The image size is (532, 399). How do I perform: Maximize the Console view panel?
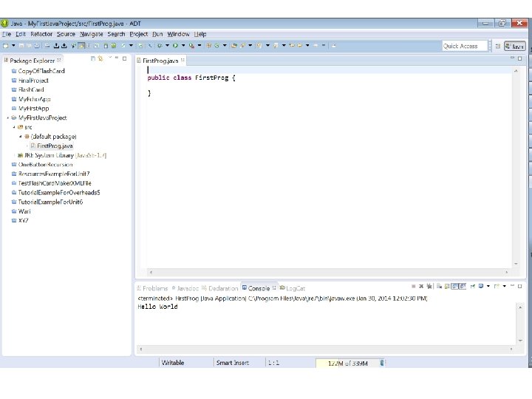pos(519,287)
